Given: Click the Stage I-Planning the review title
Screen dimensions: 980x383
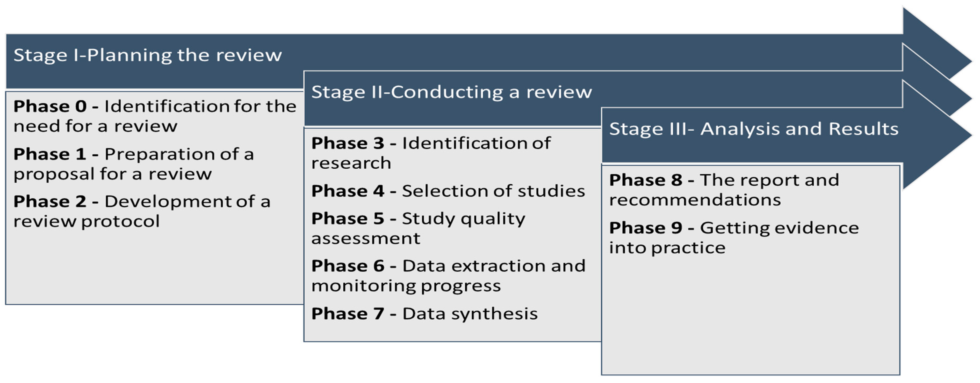Looking at the screenshot, I should click(x=148, y=56).
